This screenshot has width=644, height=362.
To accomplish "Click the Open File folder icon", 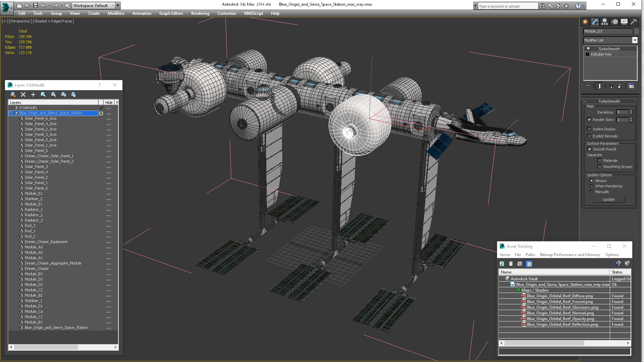I will (x=27, y=5).
